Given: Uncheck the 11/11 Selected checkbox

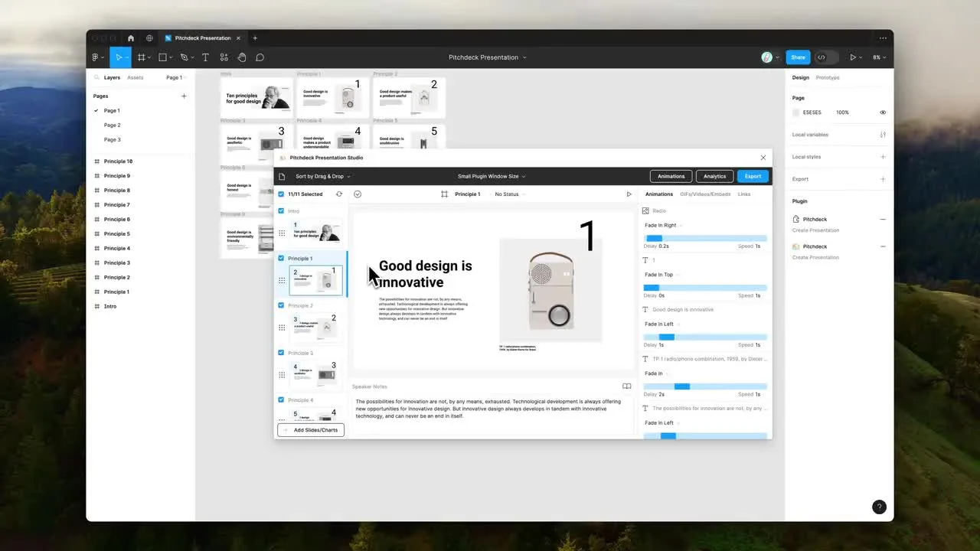Looking at the screenshot, I should point(281,194).
